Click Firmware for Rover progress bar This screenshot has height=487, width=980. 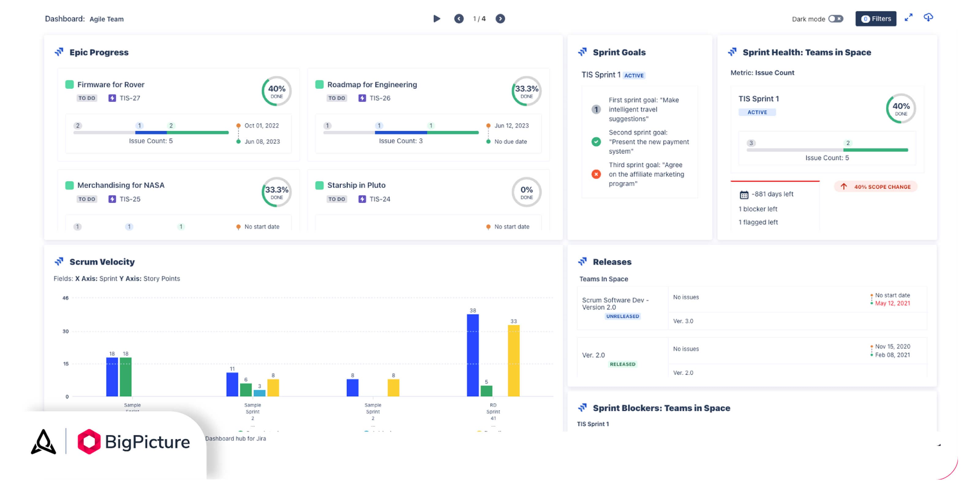pyautogui.click(x=151, y=132)
